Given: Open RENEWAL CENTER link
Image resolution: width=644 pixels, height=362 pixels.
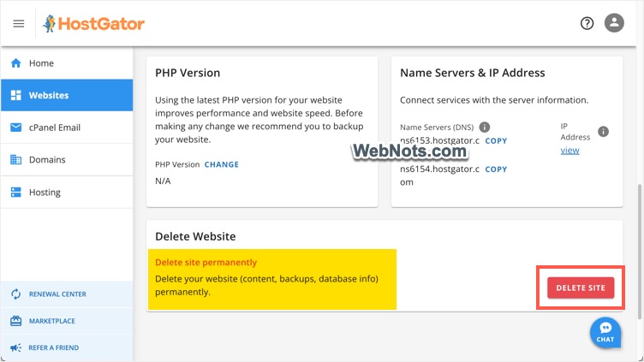Looking at the screenshot, I should coord(57,294).
